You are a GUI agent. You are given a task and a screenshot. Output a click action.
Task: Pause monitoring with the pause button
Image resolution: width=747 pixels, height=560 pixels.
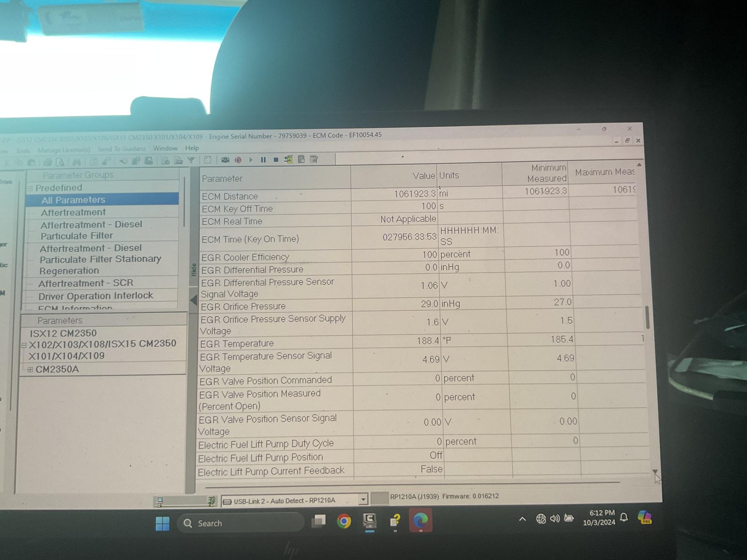click(263, 160)
